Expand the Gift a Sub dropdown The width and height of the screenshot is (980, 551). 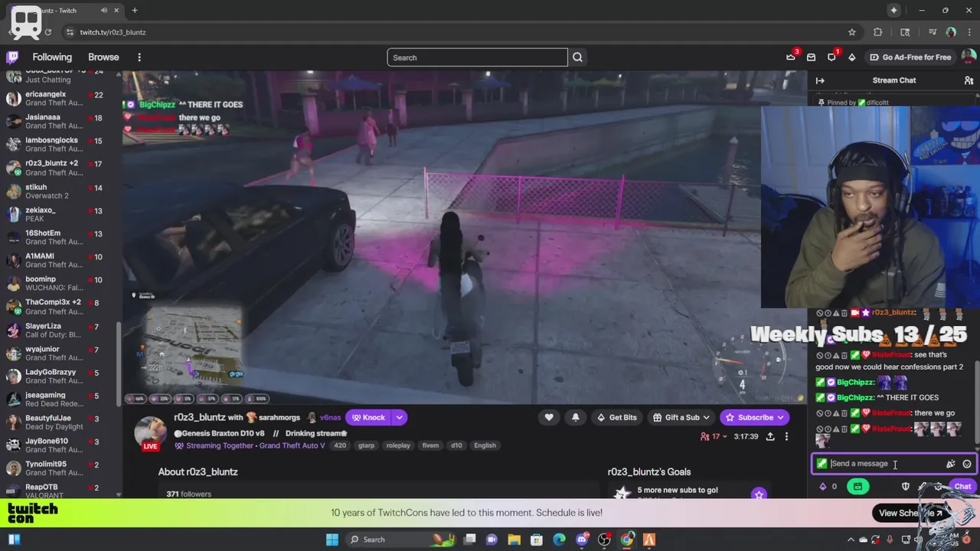pyautogui.click(x=706, y=417)
